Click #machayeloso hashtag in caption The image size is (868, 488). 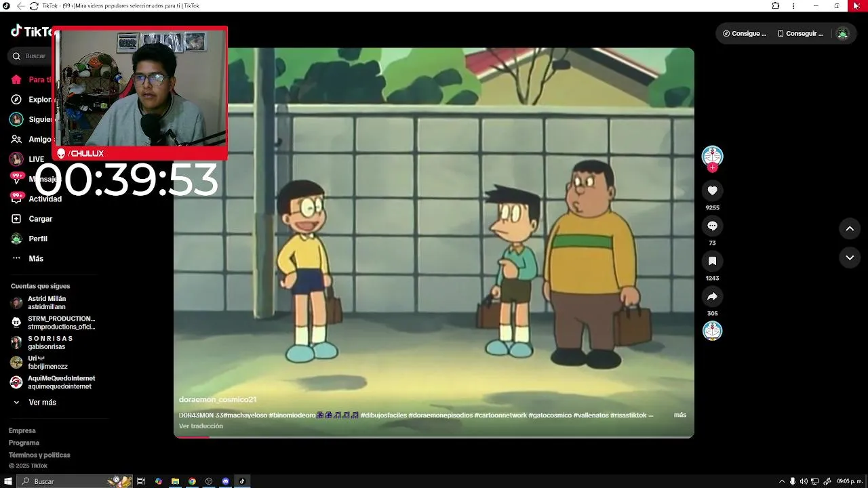tap(246, 415)
